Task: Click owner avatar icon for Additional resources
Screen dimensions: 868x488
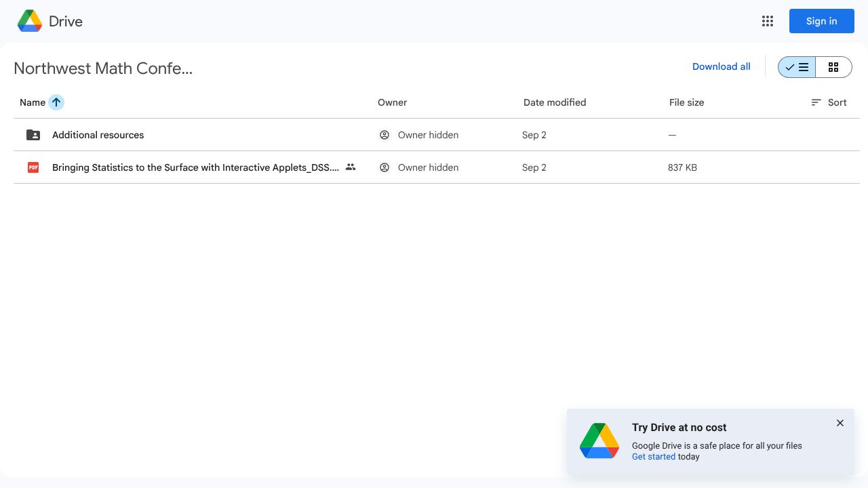Action: click(x=384, y=135)
